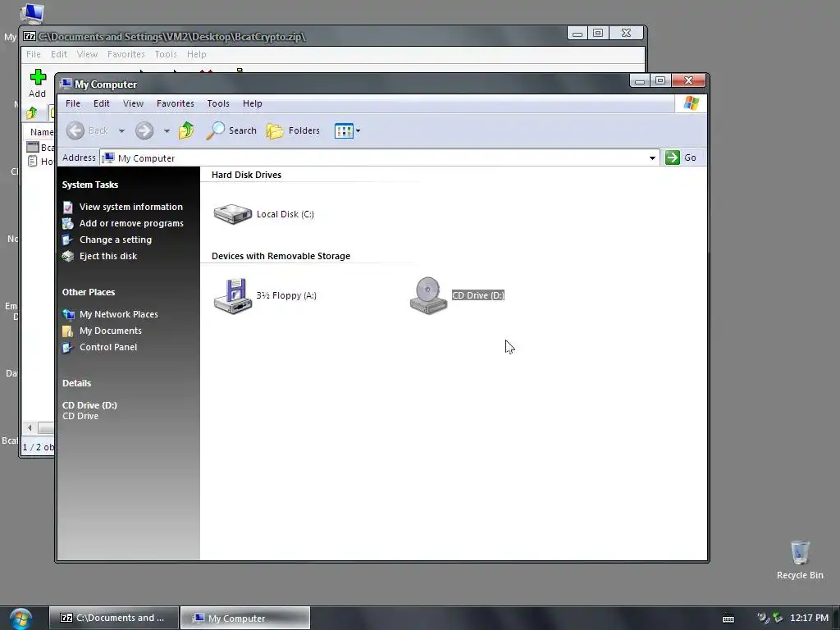840x630 pixels.
Task: Click the Change a setting icon
Action: (67, 240)
